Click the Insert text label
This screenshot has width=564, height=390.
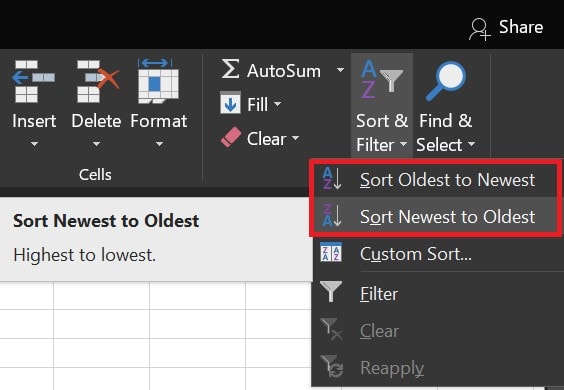(34, 121)
